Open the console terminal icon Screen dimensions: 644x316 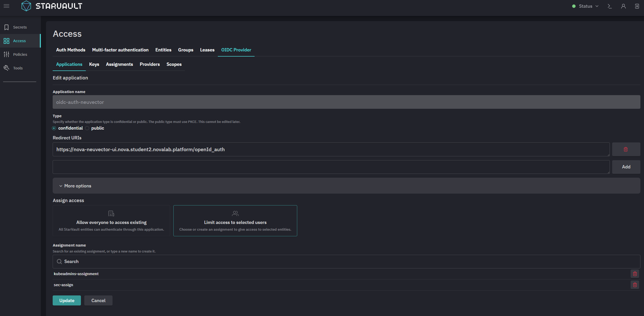(610, 6)
